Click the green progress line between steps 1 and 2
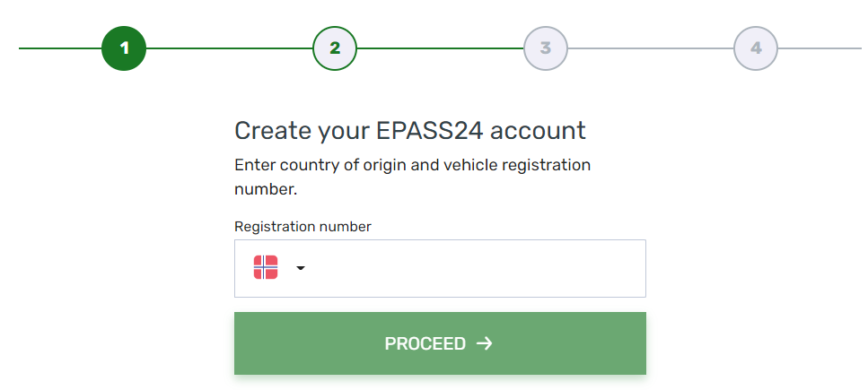Screen dimensions: 868x390 pyautogui.click(x=229, y=48)
